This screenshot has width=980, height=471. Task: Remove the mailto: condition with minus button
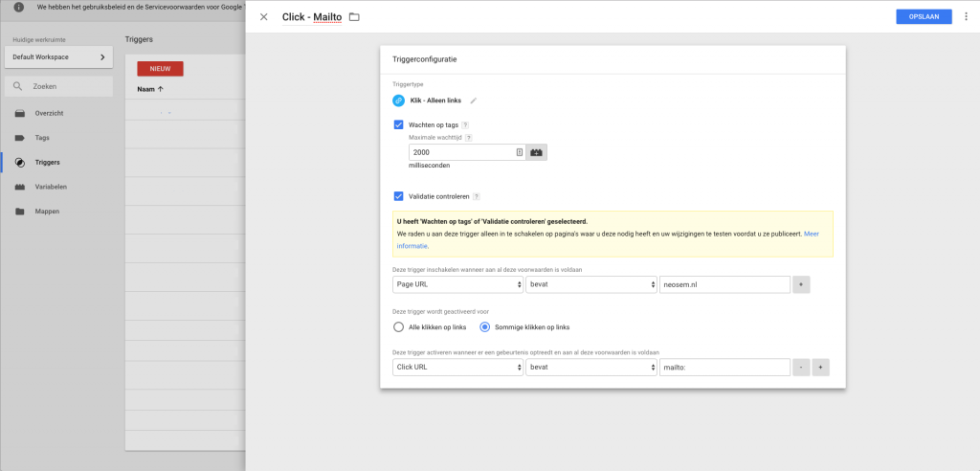tap(801, 368)
